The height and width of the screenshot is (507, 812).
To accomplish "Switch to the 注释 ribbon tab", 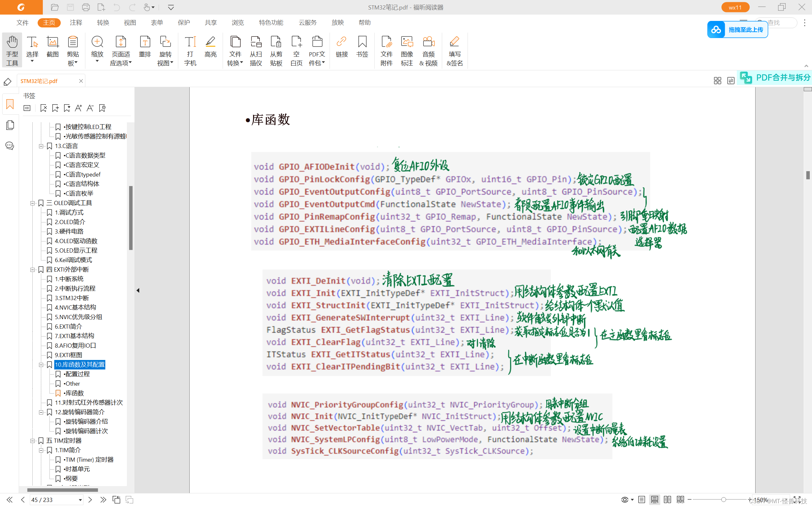I will click(76, 22).
